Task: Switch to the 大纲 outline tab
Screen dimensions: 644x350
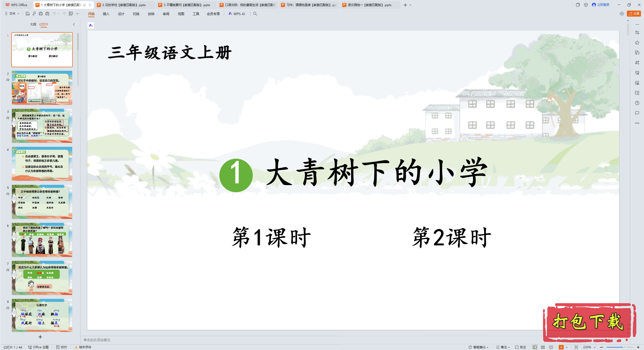Action: pyautogui.click(x=33, y=24)
